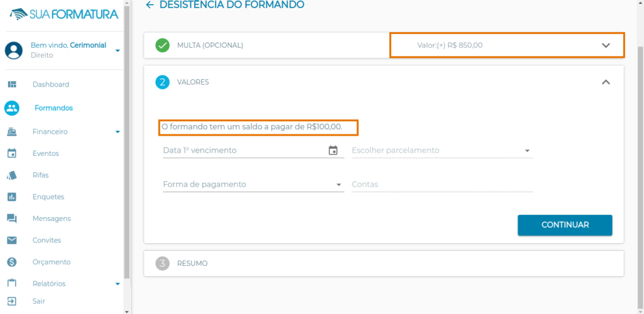Image resolution: width=644 pixels, height=314 pixels.
Task: Expand the Financeiro sidebar menu
Action: pos(117,132)
